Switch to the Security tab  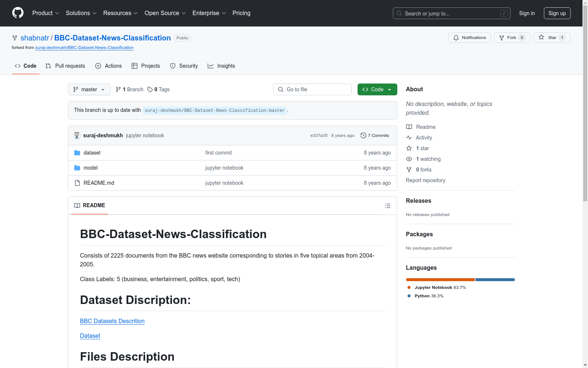click(x=184, y=66)
